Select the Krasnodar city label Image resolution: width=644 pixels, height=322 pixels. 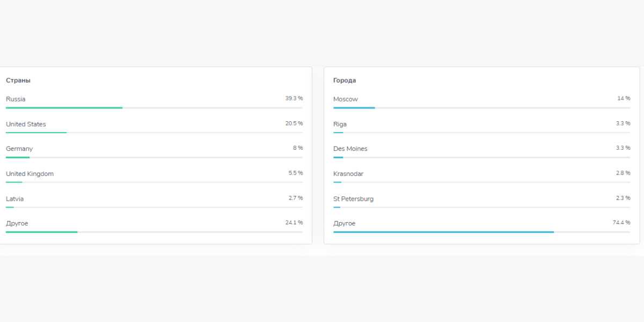pos(348,174)
